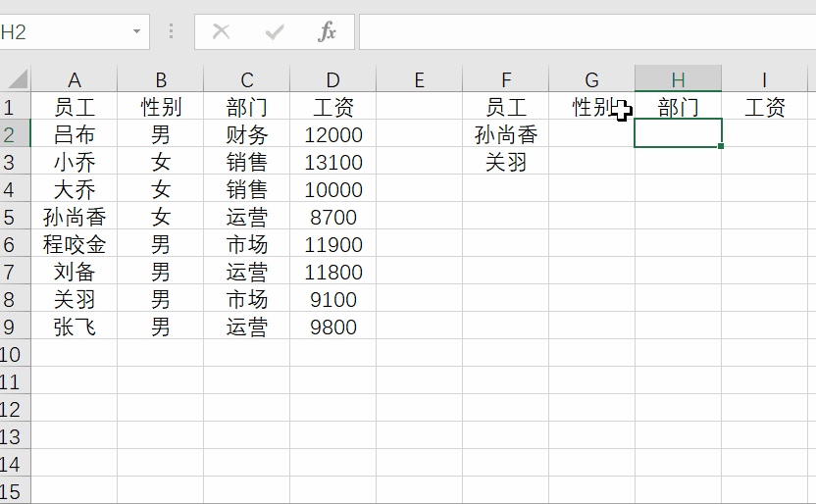Select row 2 header

(15, 134)
